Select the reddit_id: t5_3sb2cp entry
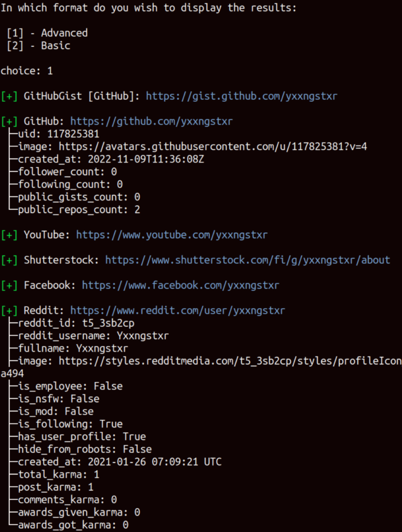 pos(76,323)
